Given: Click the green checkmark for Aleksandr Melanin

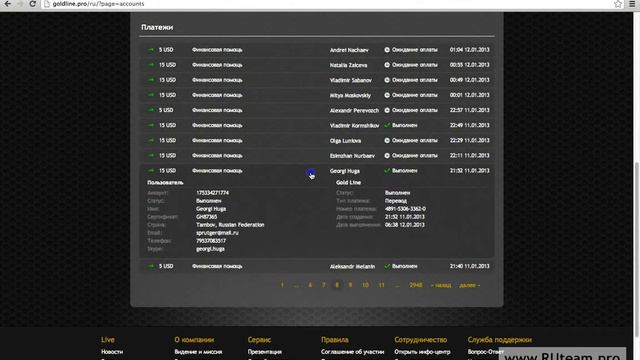Looking at the screenshot, I should tap(387, 266).
